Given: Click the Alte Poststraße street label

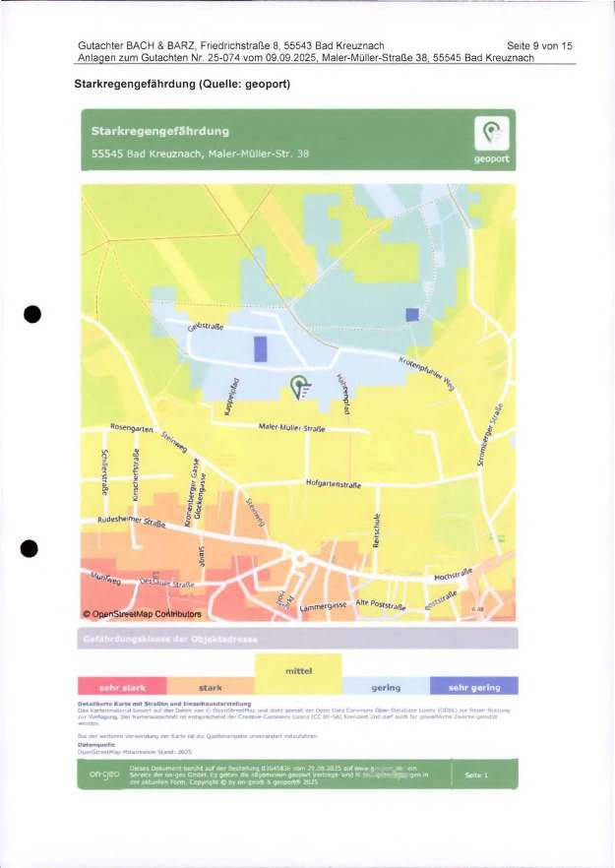Looking at the screenshot, I should [380, 604].
